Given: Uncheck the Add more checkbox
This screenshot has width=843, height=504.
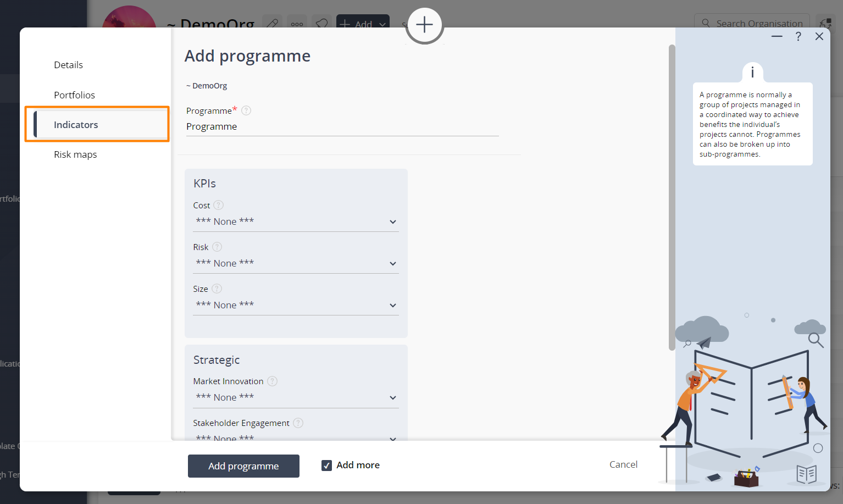Looking at the screenshot, I should [326, 466].
